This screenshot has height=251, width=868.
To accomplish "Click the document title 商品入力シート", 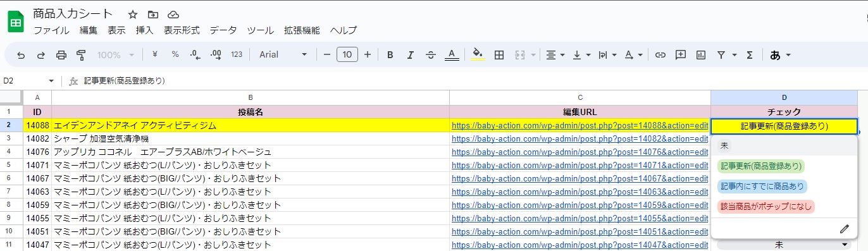I will 73,14.
